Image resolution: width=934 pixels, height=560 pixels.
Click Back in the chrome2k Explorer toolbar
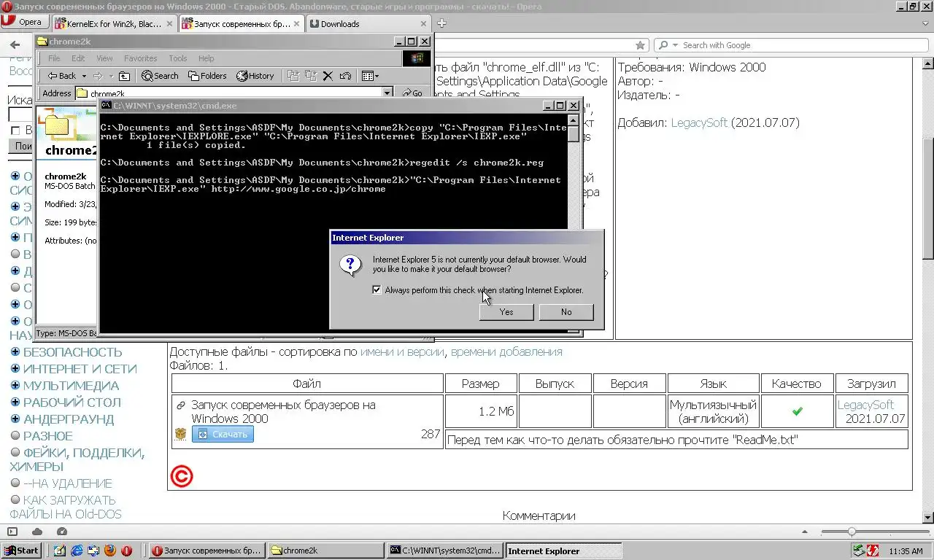(x=62, y=76)
